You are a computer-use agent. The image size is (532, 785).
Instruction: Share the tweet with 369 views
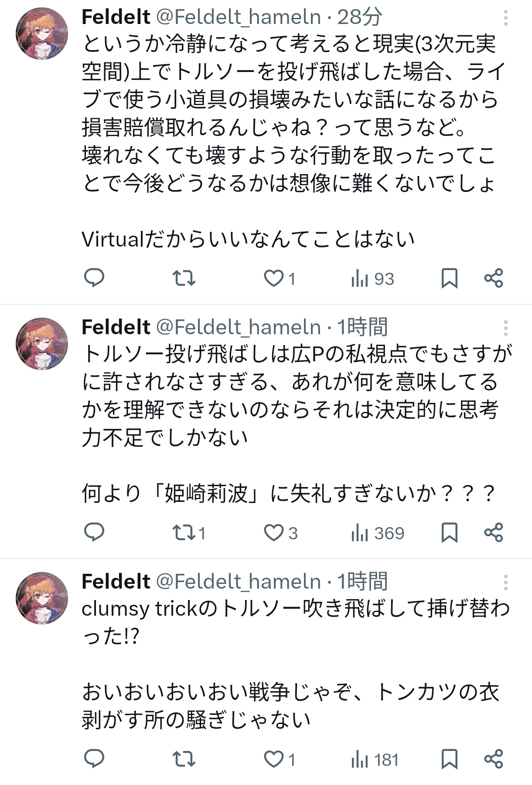(494, 532)
